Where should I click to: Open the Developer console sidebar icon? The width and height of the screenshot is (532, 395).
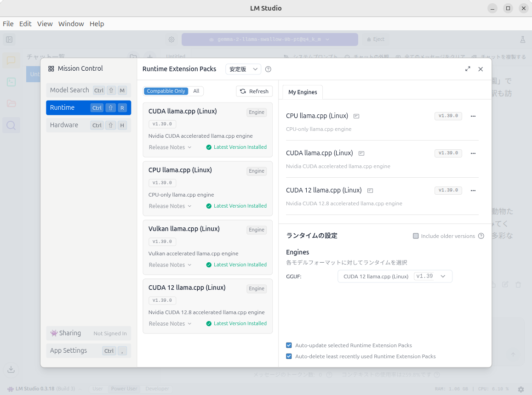[11, 82]
